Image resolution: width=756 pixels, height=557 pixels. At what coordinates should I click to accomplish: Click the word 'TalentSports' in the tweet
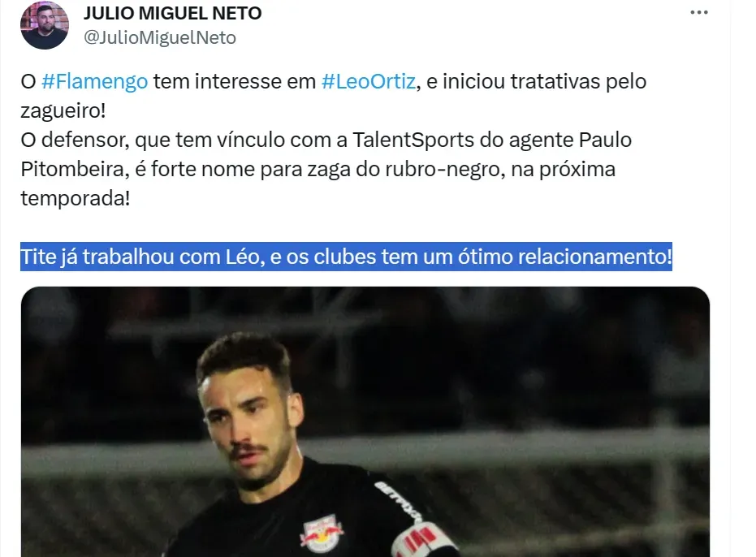(413, 140)
